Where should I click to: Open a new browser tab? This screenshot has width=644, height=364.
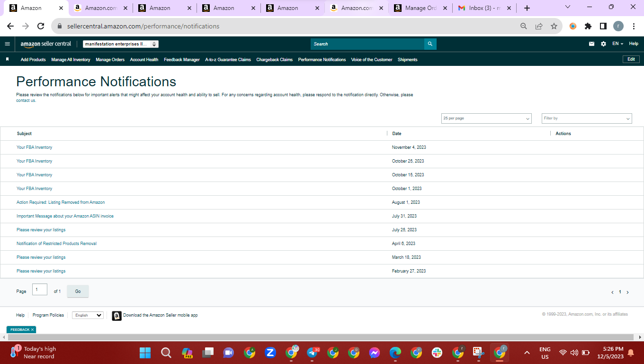tap(527, 8)
